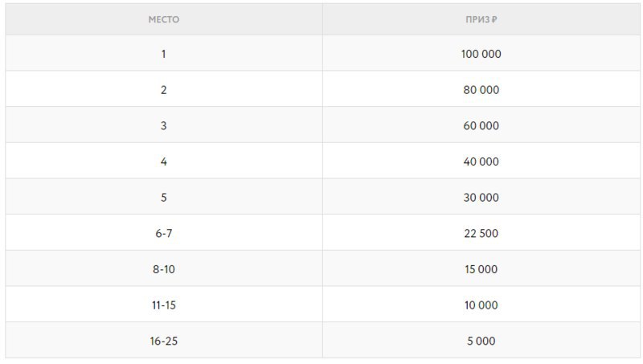Select the 11-15 places cell
643x364 pixels.
[x=164, y=305]
